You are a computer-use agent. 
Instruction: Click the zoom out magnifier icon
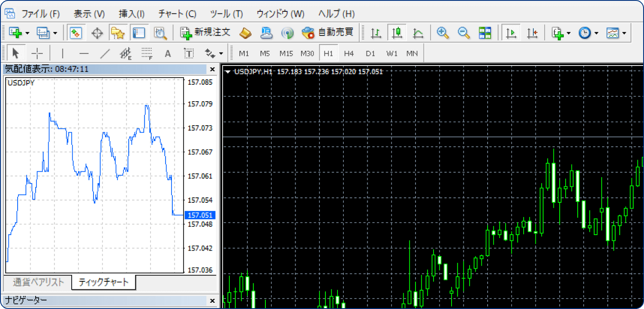coord(464,33)
